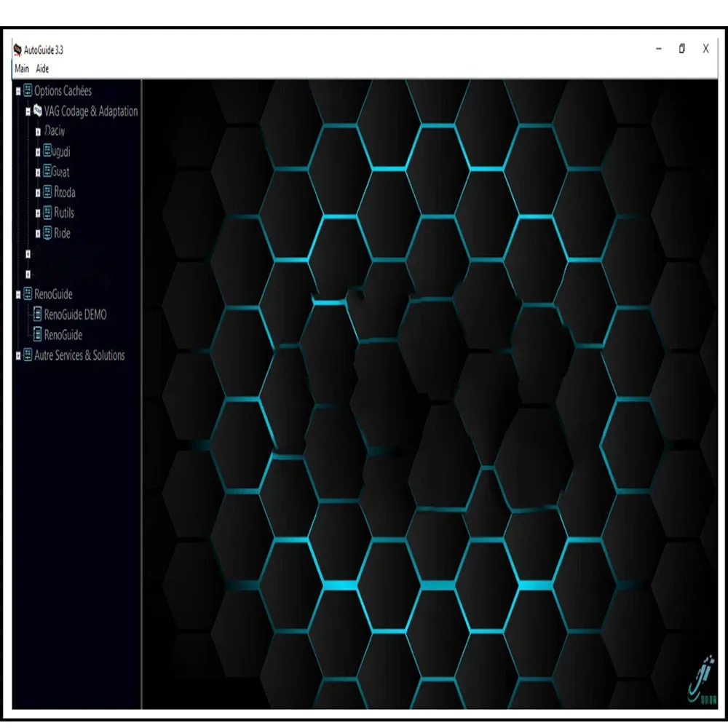Expand the ugudi tree node

[38, 152]
